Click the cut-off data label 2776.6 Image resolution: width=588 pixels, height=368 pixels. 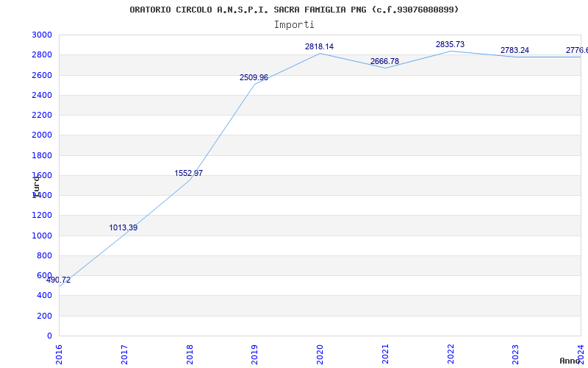click(x=577, y=50)
